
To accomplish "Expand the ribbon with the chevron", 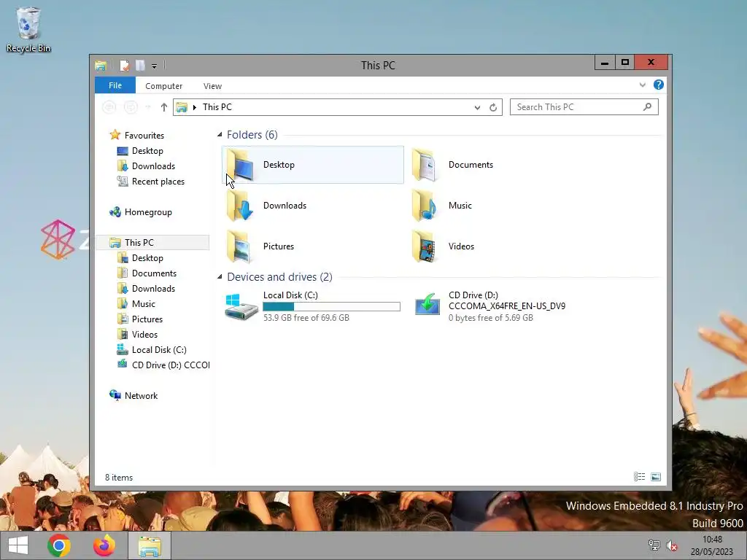I will coord(642,85).
